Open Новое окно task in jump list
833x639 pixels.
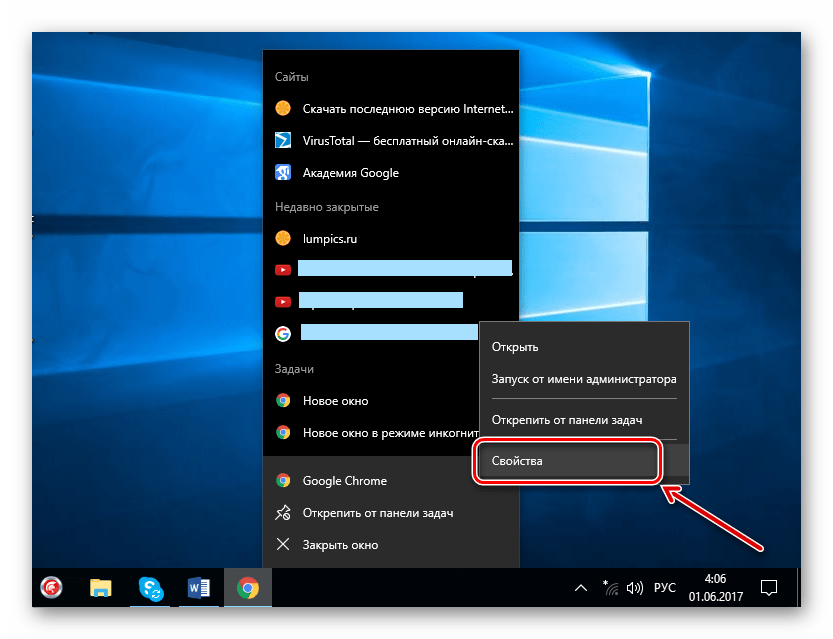(x=335, y=401)
